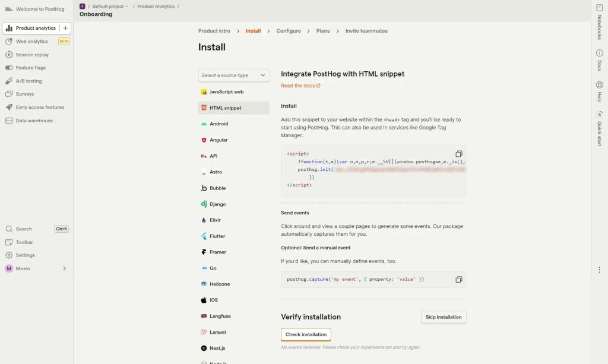The height and width of the screenshot is (364, 608).
Task: Choose iOS as the source
Action: click(x=234, y=300)
